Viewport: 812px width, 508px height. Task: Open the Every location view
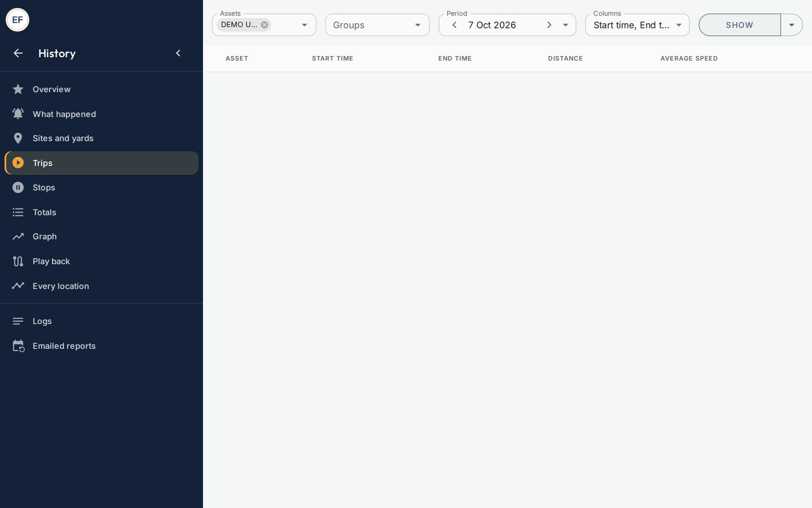pyautogui.click(x=101, y=286)
